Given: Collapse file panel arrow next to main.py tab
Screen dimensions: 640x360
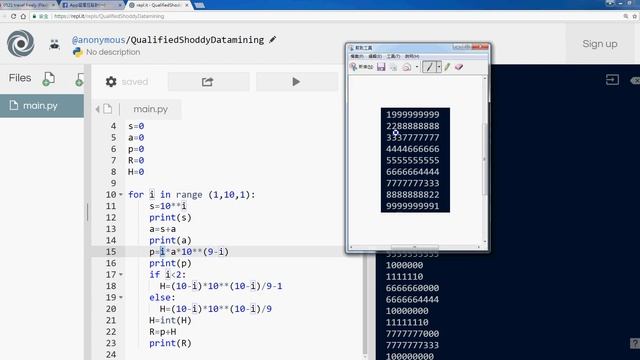Looking at the screenshot, I should [98, 109].
